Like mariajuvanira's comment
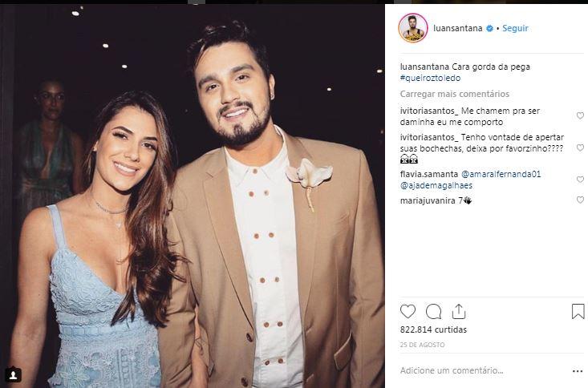The image size is (588, 388). 580,200
